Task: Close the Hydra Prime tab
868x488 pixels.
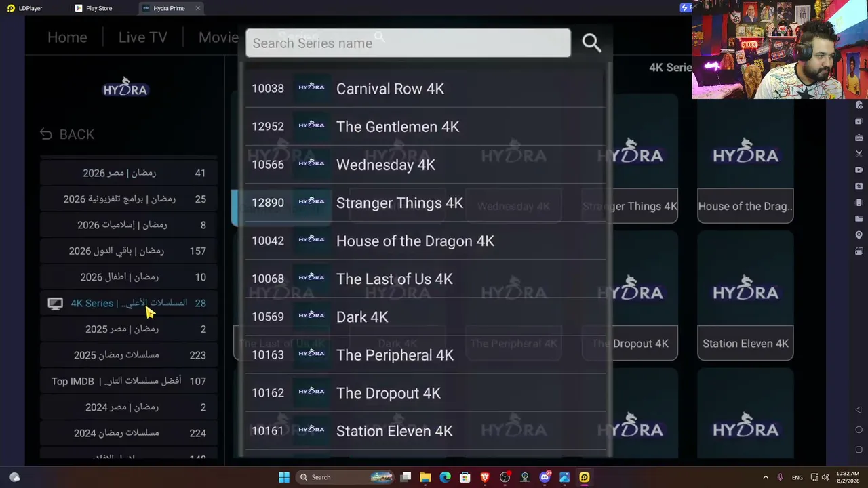Action: pos(197,8)
